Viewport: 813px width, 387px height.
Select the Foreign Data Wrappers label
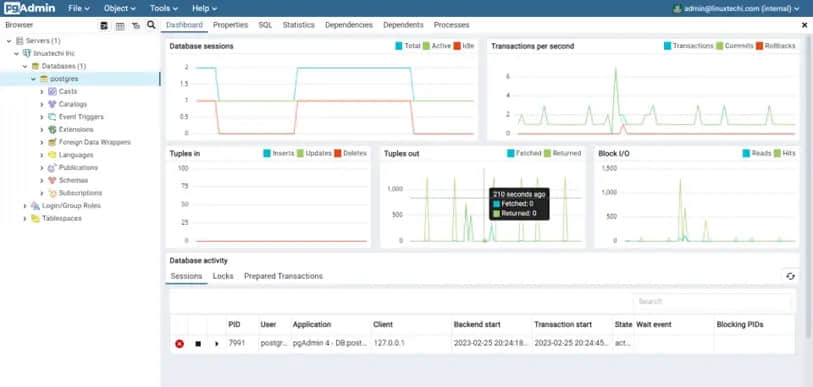pyautogui.click(x=94, y=142)
